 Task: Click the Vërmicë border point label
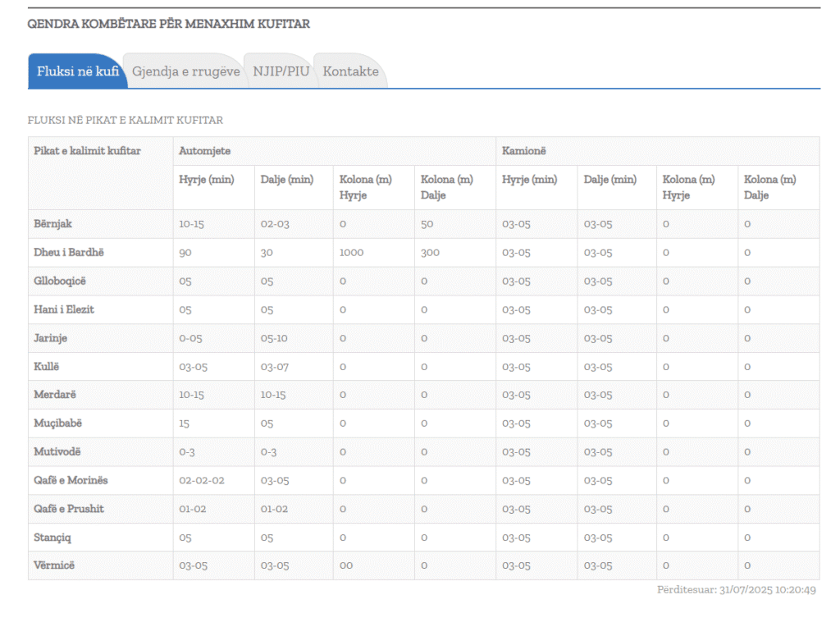[x=54, y=565]
